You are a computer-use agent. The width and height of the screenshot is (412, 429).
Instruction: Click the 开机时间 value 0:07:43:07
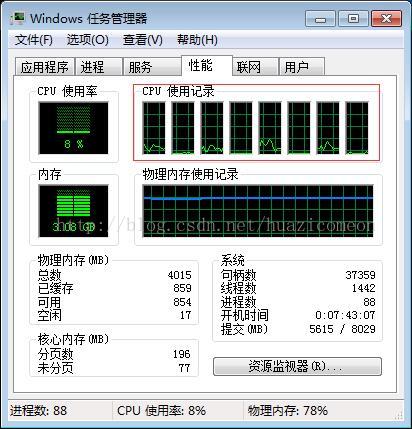[x=345, y=315]
